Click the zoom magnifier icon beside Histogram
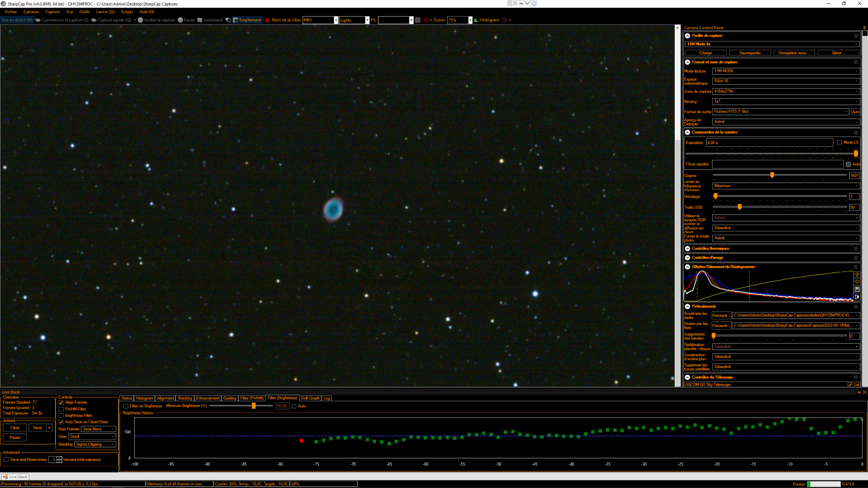 click(504, 20)
